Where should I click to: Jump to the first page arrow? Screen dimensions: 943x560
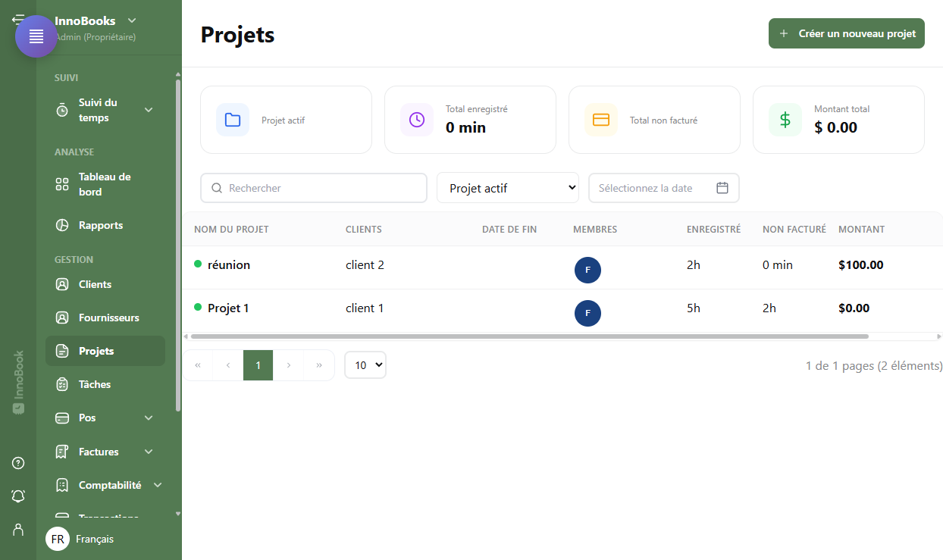(198, 365)
